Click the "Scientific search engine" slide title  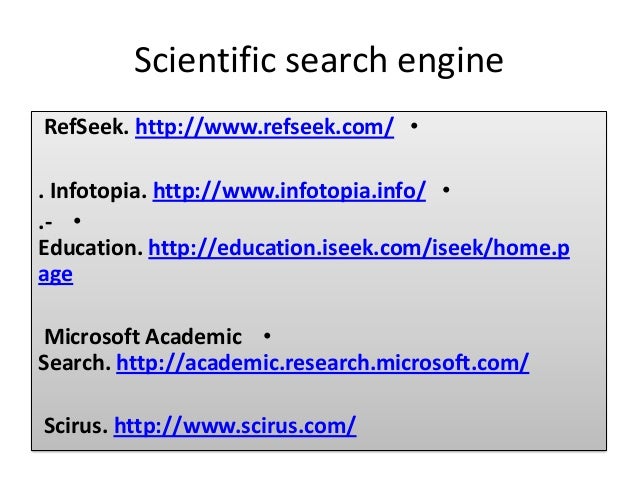[318, 63]
